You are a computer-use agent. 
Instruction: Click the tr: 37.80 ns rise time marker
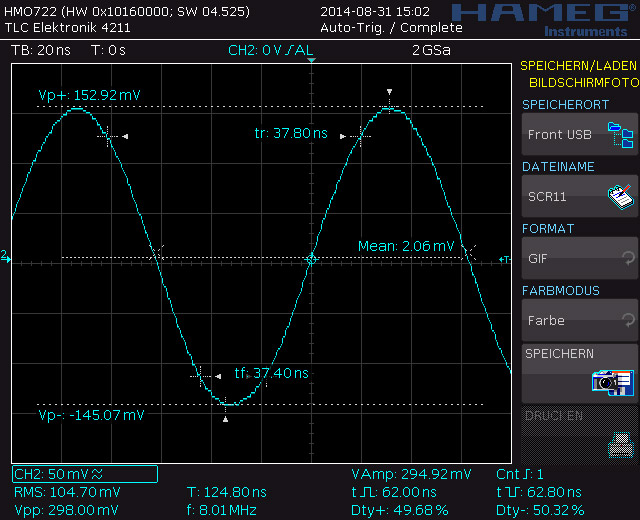coord(291,133)
